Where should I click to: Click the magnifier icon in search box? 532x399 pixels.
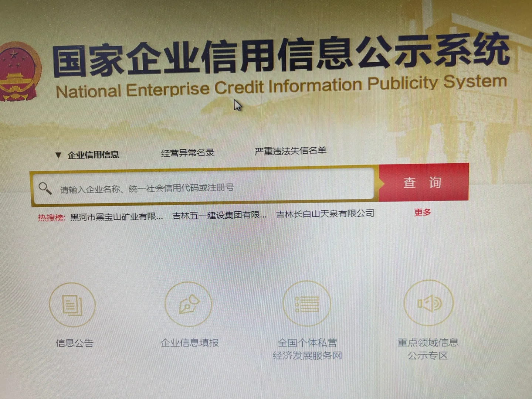(x=45, y=188)
